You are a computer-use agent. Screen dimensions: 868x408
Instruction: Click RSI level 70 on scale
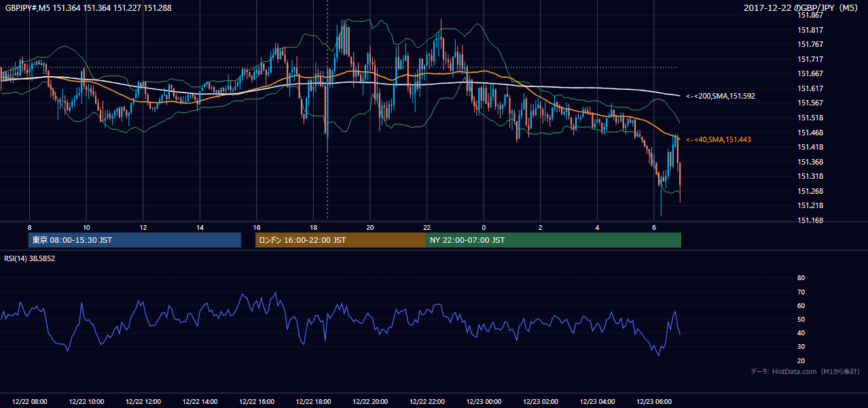(x=801, y=292)
